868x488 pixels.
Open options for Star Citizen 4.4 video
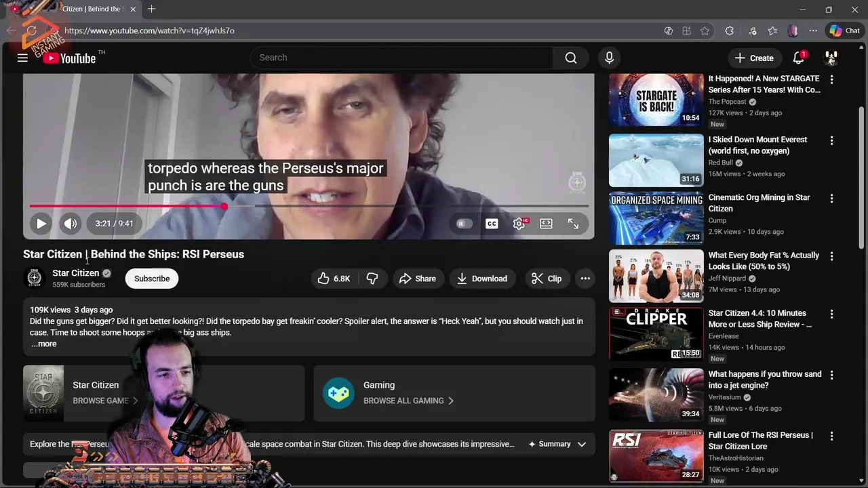(x=831, y=314)
